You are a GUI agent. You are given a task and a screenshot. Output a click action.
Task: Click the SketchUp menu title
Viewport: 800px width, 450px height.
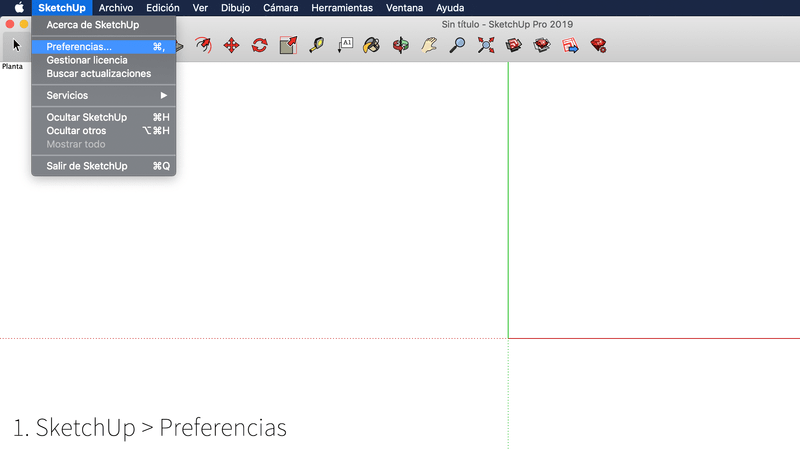click(62, 8)
